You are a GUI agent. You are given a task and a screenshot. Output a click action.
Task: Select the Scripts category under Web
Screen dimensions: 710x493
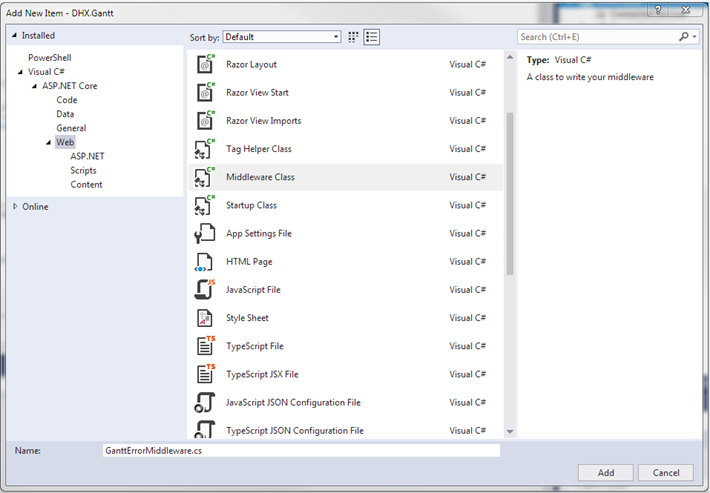coord(83,170)
